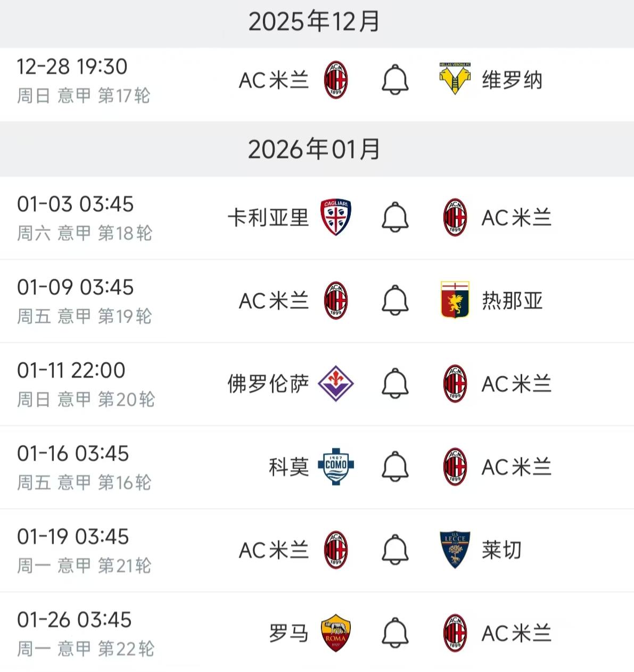Select the Genoa club crest

455,300
